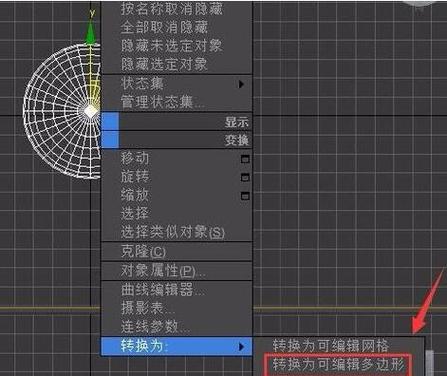Image resolution: width=447 pixels, height=376 pixels.
Task: Expand the 状态集 submenu arrow
Action: (241, 84)
